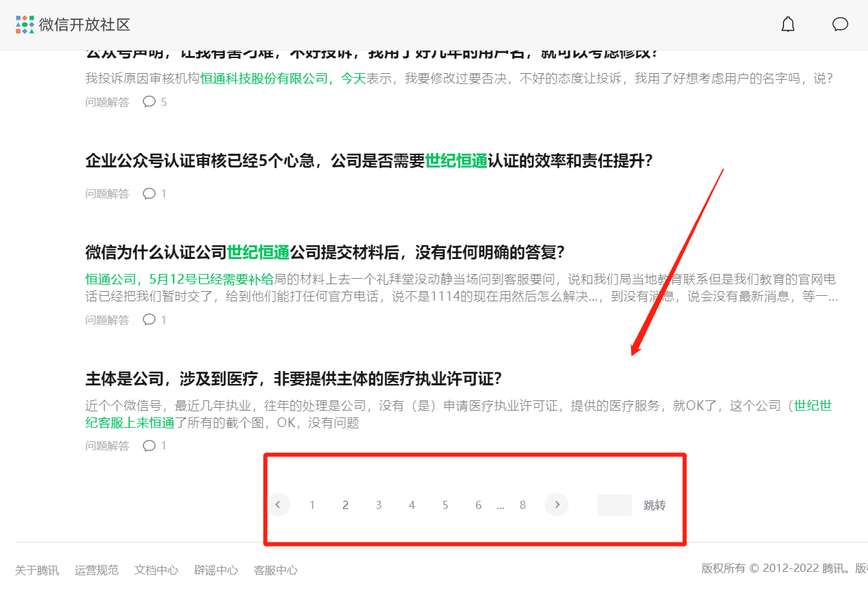Screen dimensions: 868x591
Task: Click 问题解答 tag under 主体是公司 post
Action: pyautogui.click(x=107, y=445)
